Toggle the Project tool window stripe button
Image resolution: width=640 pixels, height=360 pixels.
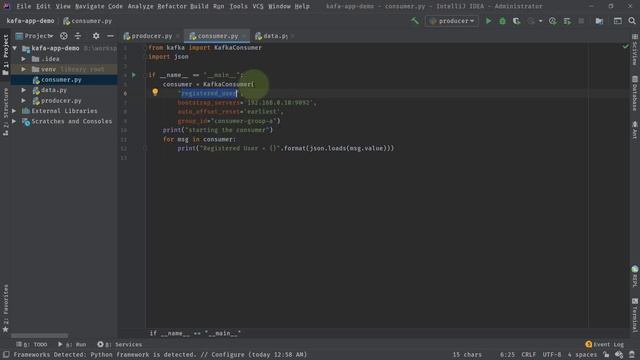pyautogui.click(x=5, y=55)
